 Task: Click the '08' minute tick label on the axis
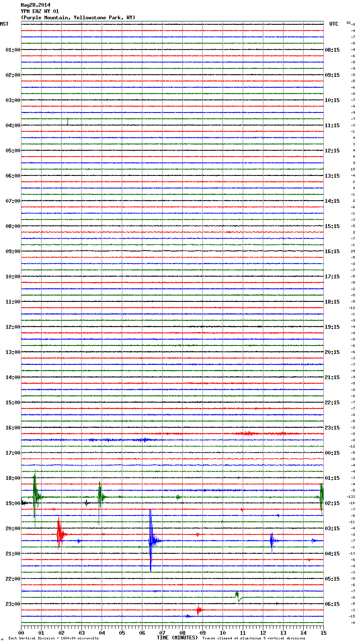pos(182,633)
